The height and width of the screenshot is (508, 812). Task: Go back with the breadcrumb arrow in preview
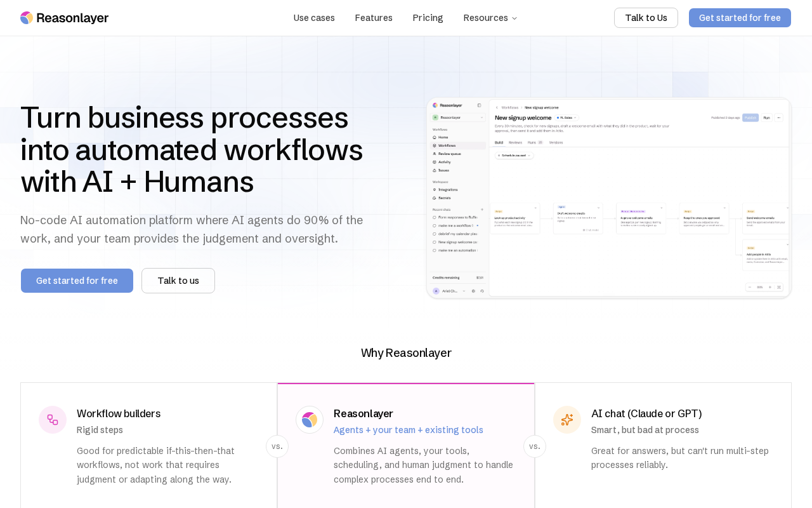(x=497, y=107)
